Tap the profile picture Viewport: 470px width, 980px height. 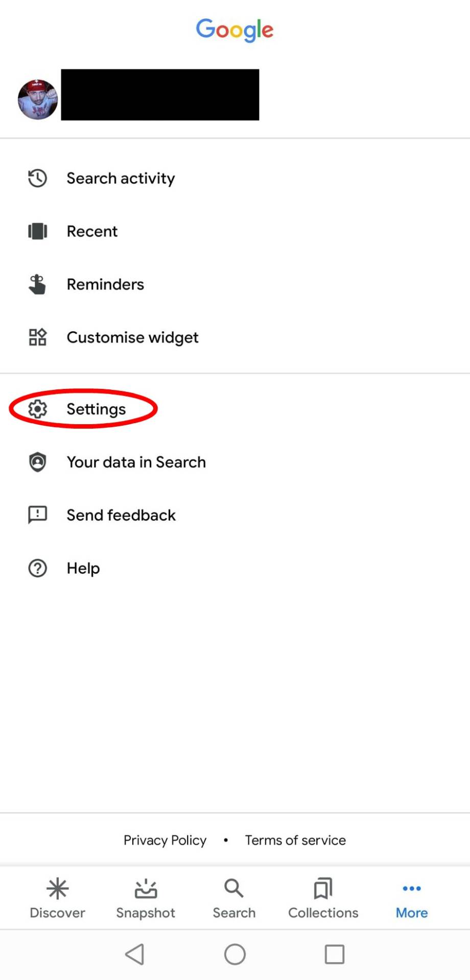(37, 95)
